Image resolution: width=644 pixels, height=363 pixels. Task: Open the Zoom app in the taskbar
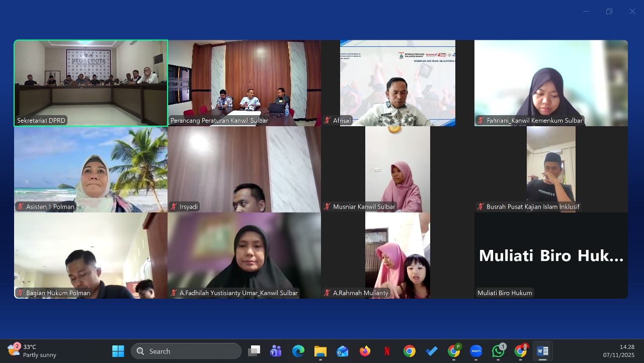point(476,351)
